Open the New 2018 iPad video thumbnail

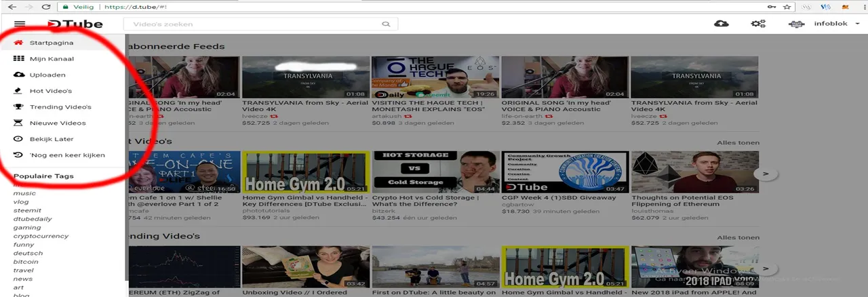[x=694, y=267]
